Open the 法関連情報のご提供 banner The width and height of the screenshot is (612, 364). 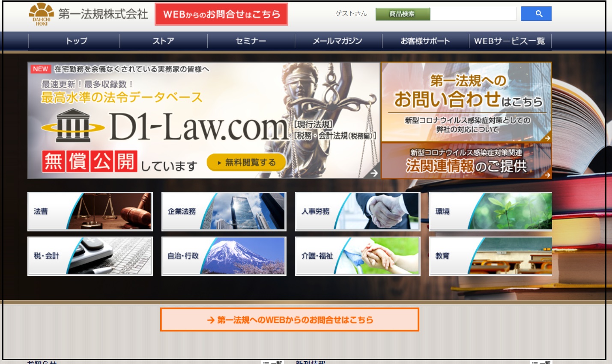coord(466,161)
